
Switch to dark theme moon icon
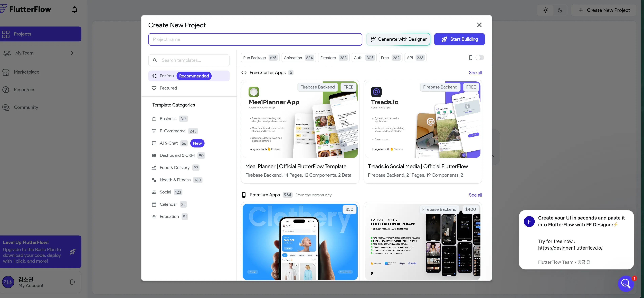[560, 10]
